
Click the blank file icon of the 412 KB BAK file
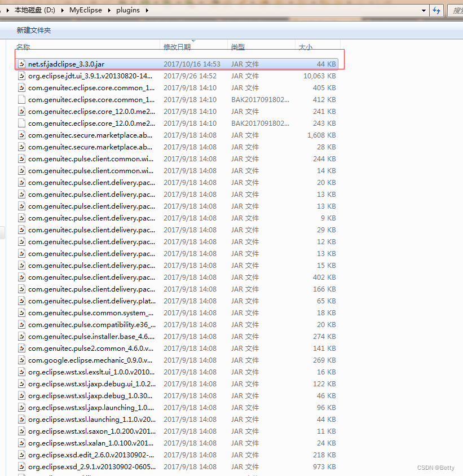coord(21,100)
